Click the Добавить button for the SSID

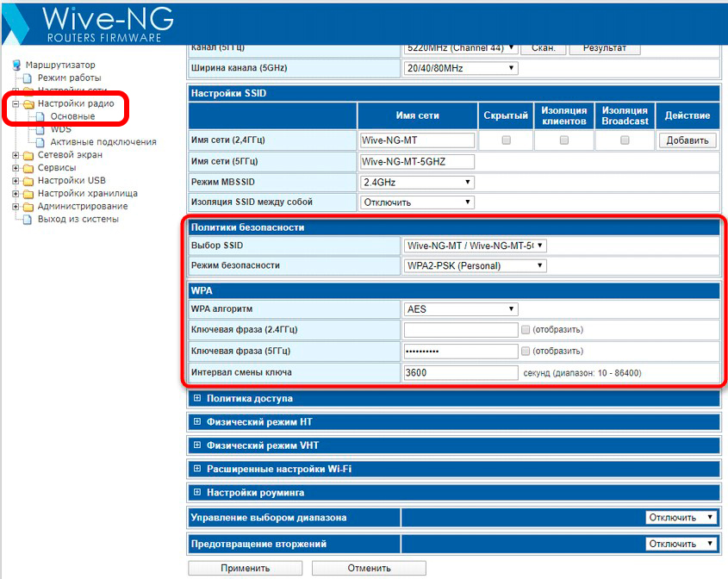click(x=687, y=140)
